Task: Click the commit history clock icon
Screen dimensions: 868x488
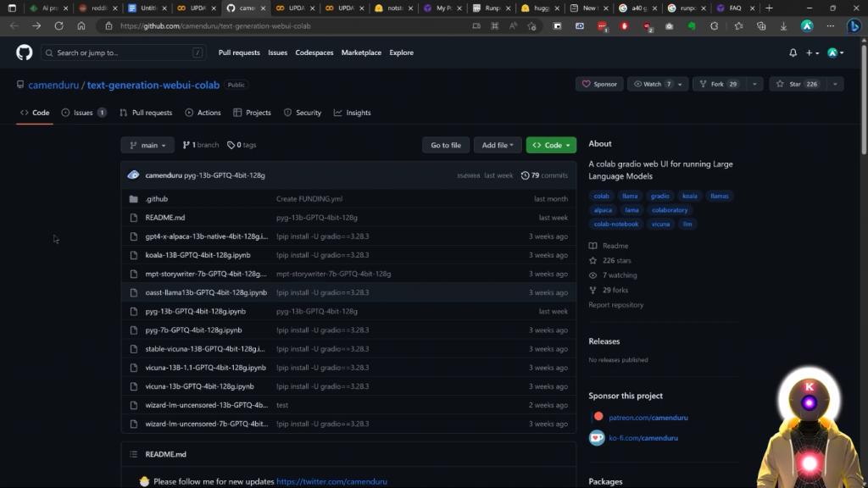Action: (x=525, y=175)
